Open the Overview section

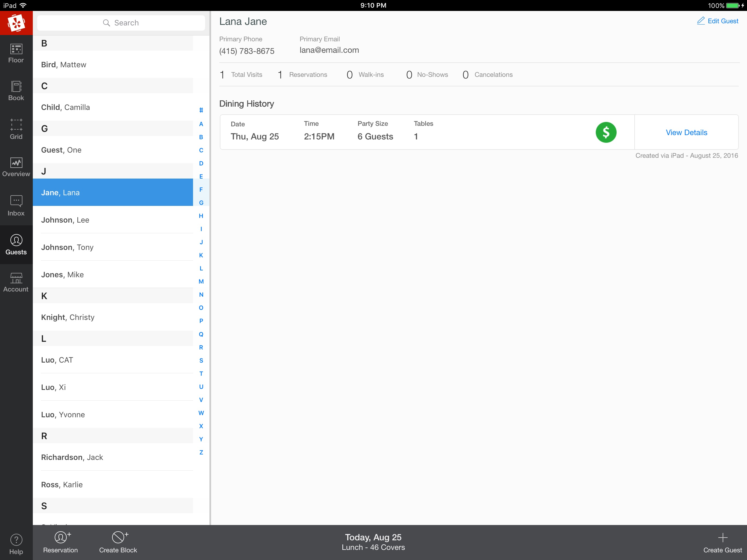click(16, 168)
